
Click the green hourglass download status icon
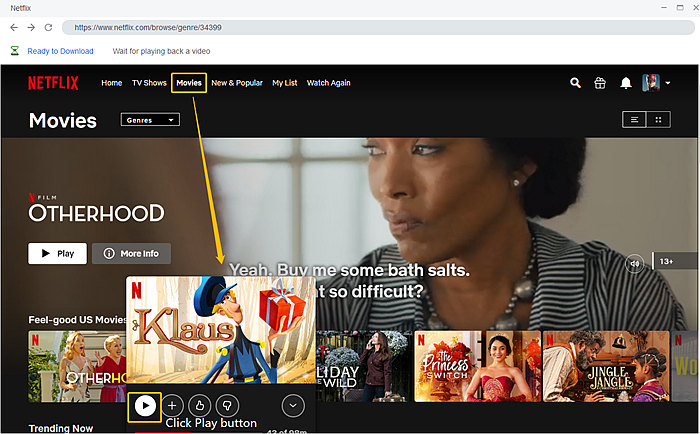pyautogui.click(x=15, y=50)
